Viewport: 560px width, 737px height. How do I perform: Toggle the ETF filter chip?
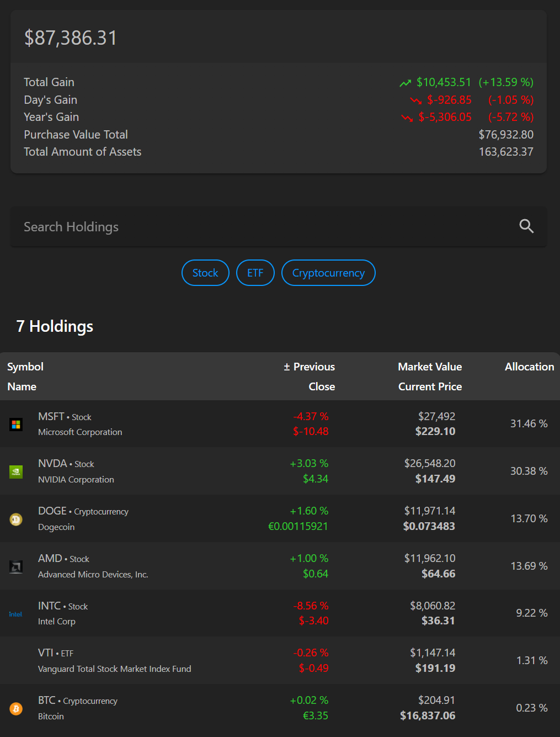[255, 273]
